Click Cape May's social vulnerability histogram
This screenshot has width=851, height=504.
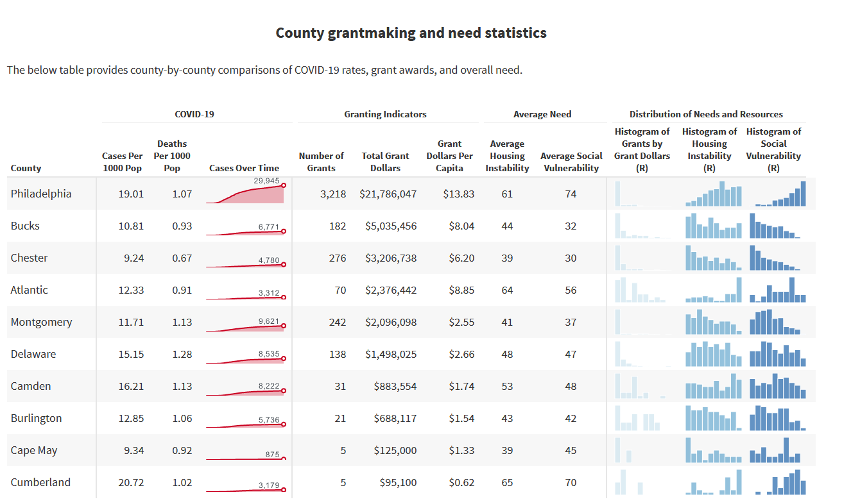(x=775, y=449)
